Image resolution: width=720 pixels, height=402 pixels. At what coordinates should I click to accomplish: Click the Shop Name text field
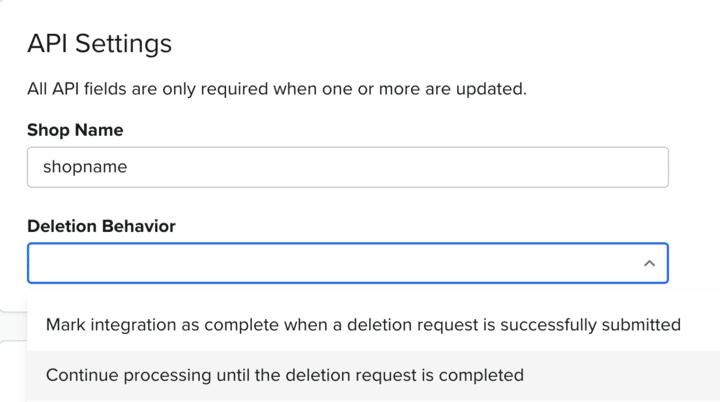click(347, 167)
